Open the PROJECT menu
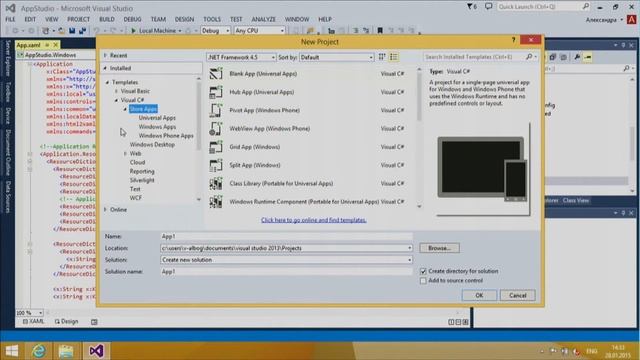 pyautogui.click(x=78, y=19)
